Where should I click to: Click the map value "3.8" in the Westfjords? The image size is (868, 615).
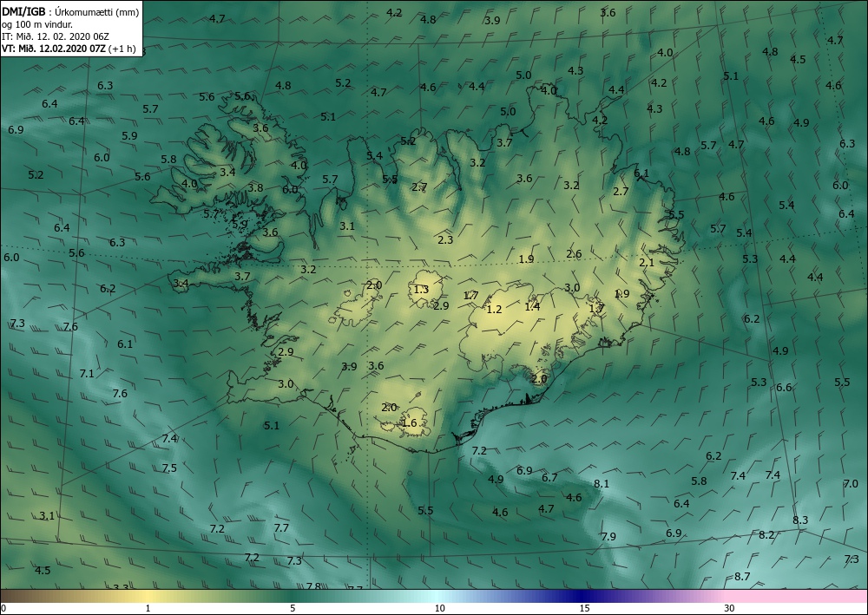[x=255, y=188]
